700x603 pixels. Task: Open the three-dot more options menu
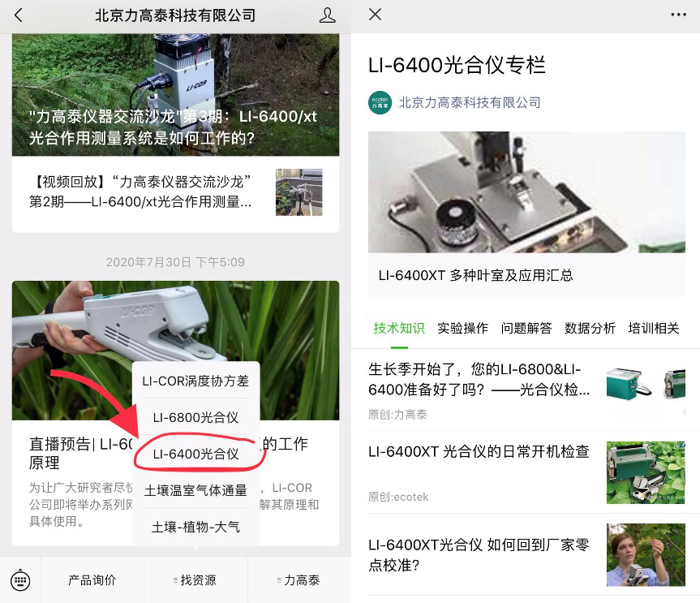(679, 15)
